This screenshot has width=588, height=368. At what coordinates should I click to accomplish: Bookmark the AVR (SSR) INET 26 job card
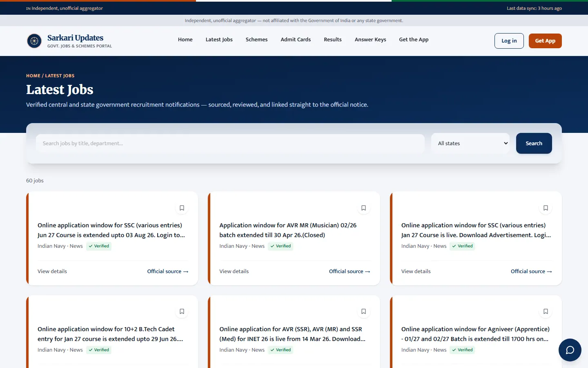pos(363,312)
